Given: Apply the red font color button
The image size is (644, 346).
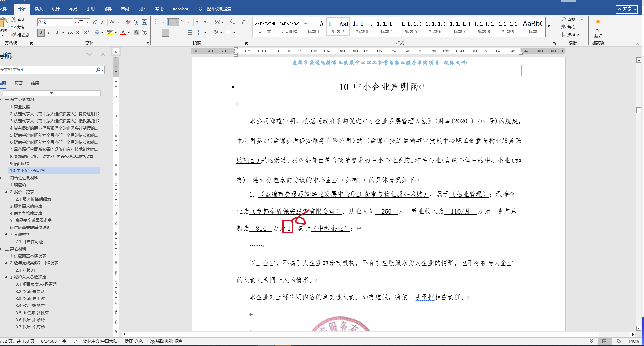Looking at the screenshot, I should [123, 32].
